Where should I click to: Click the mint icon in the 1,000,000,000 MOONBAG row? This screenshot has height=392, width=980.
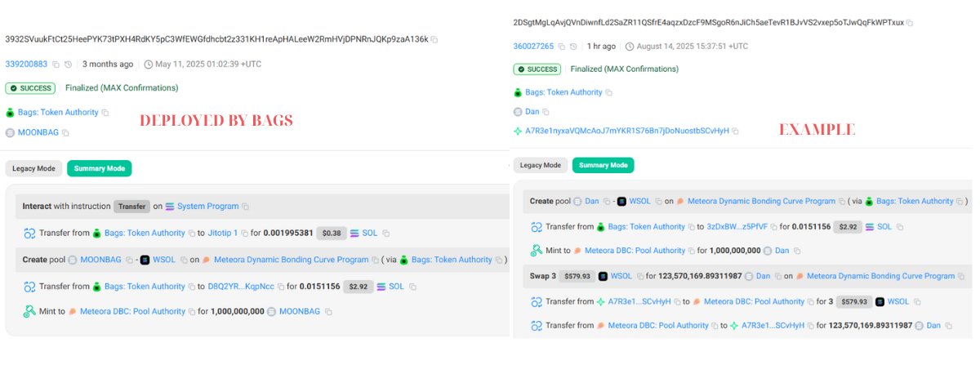[30, 311]
